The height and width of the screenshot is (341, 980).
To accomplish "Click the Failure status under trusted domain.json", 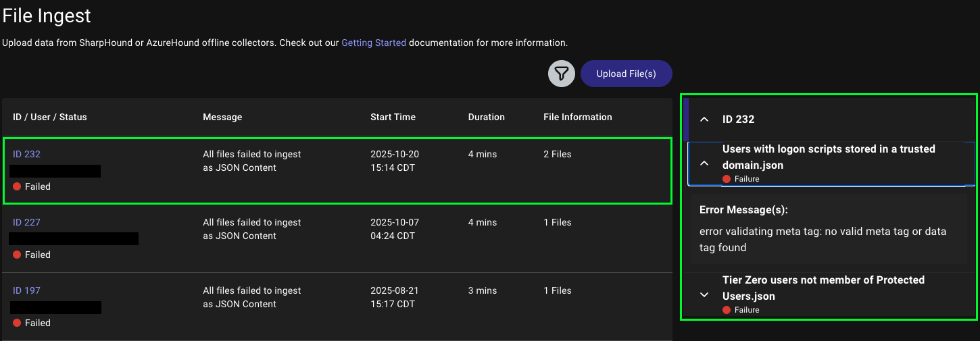I will pyautogui.click(x=741, y=179).
